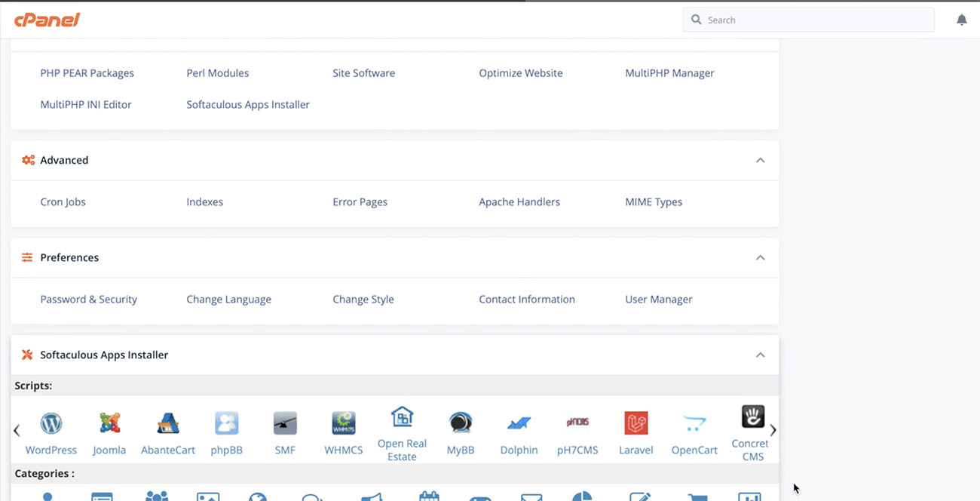Open the people-group category icon
This screenshot has width=980, height=501.
coord(157,496)
